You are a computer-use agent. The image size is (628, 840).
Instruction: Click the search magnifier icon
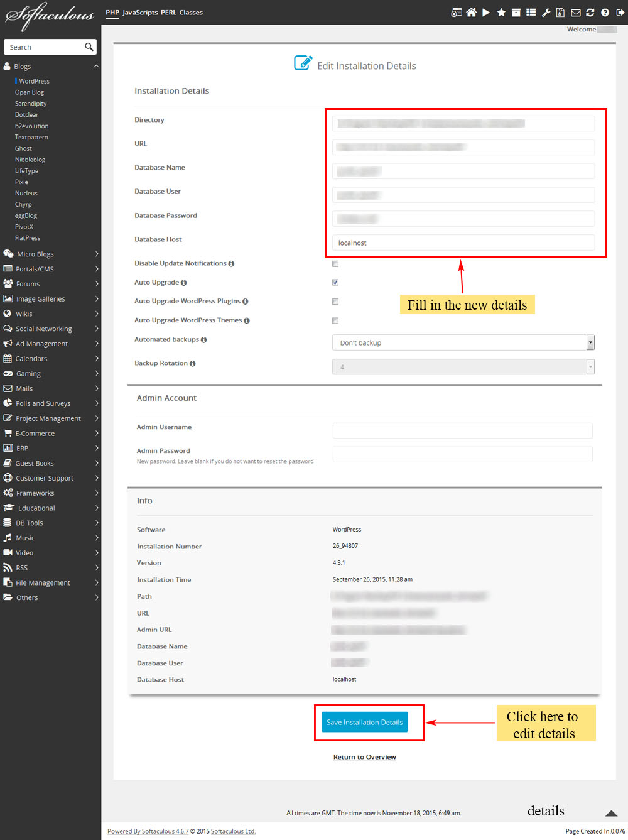[89, 47]
